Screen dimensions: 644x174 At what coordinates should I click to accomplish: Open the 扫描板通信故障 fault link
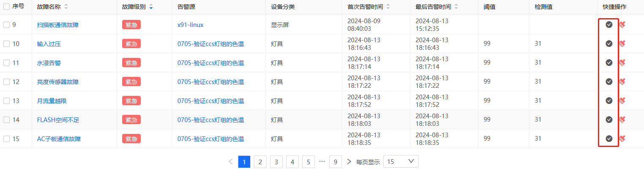coord(58,25)
